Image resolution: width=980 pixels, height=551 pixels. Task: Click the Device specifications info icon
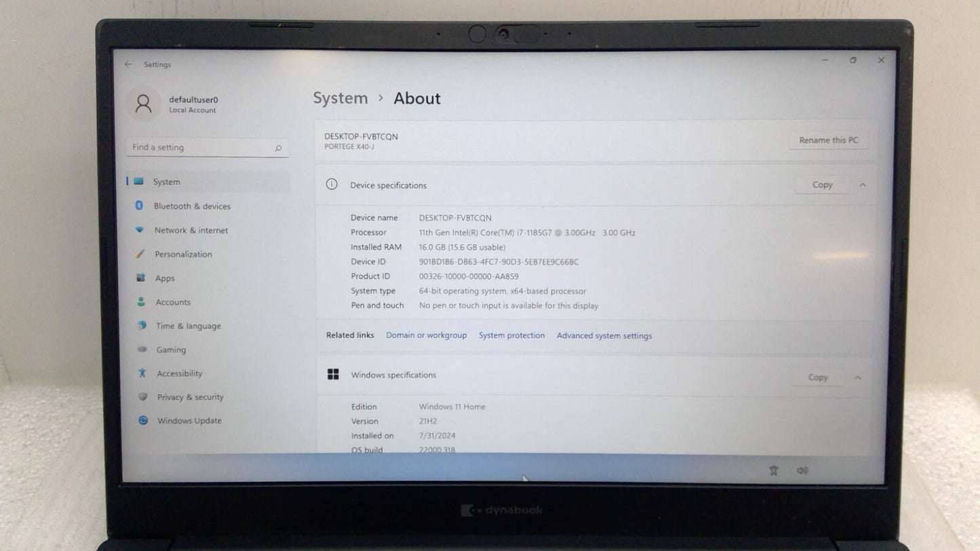[332, 184]
